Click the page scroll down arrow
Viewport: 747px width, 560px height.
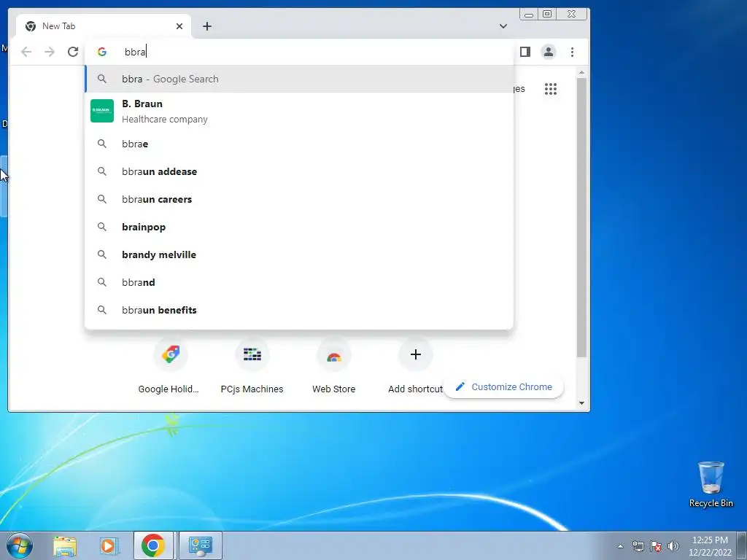pos(581,403)
